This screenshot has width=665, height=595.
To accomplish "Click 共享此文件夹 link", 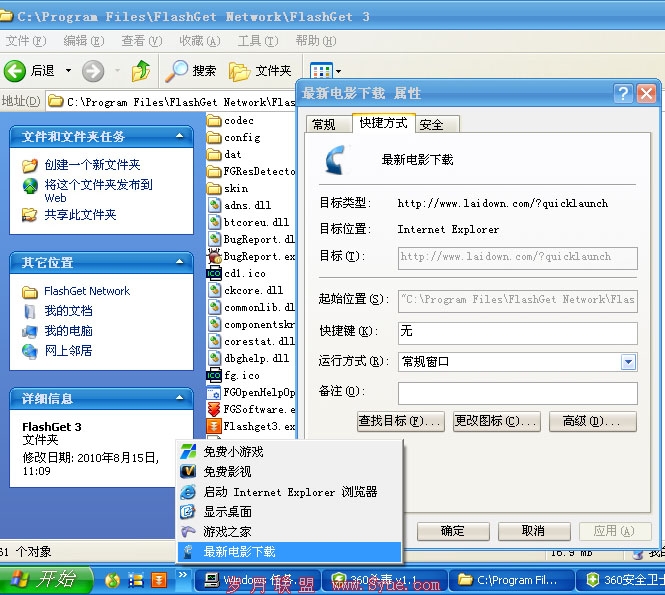I will (x=80, y=215).
